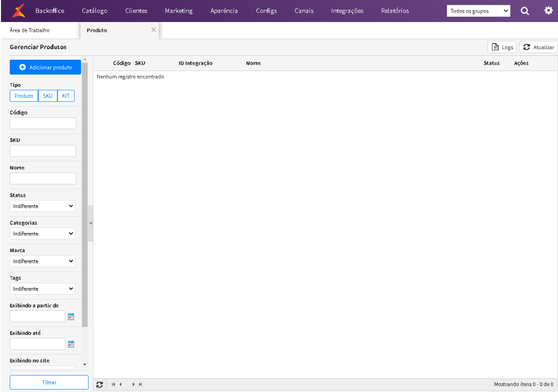Go to the next page arrow
The image size is (558, 392).
[x=134, y=385]
